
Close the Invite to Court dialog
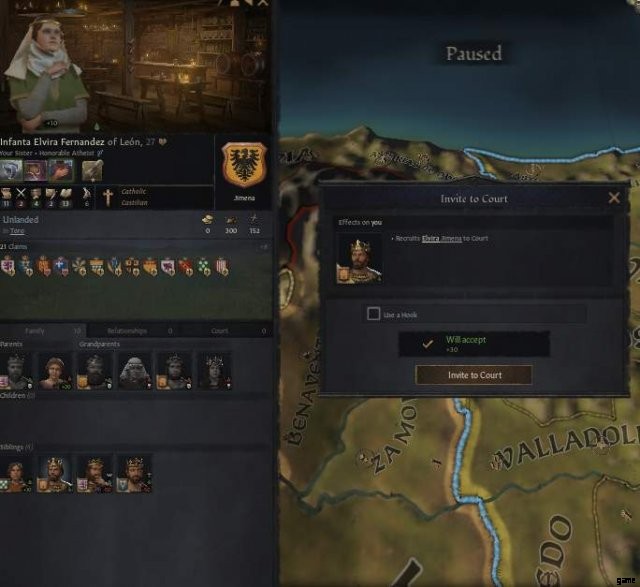pyautogui.click(x=614, y=198)
